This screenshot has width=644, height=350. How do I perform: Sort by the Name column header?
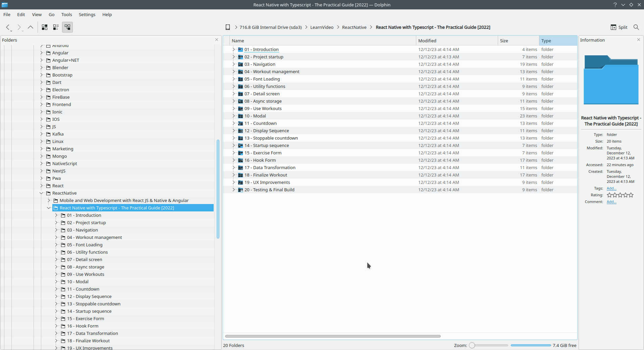coord(323,41)
